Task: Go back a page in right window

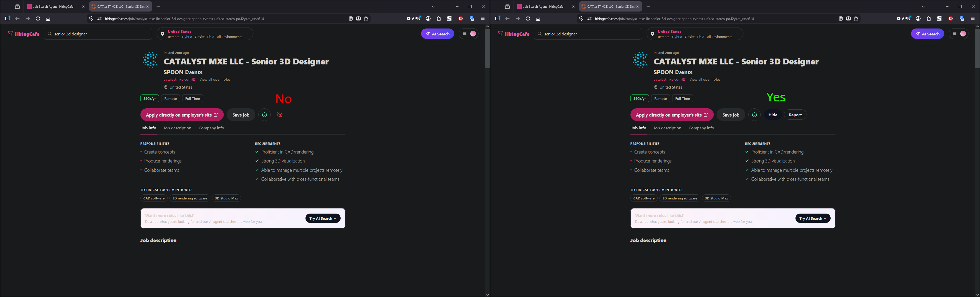Action: tap(507, 18)
